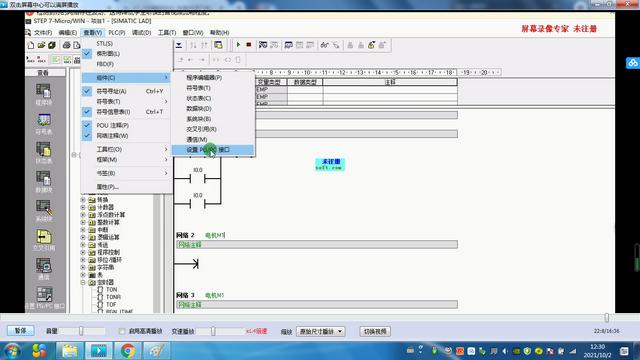The image size is (640, 360).
Task: Open the media player taskbar icon
Action: (x=99, y=351)
